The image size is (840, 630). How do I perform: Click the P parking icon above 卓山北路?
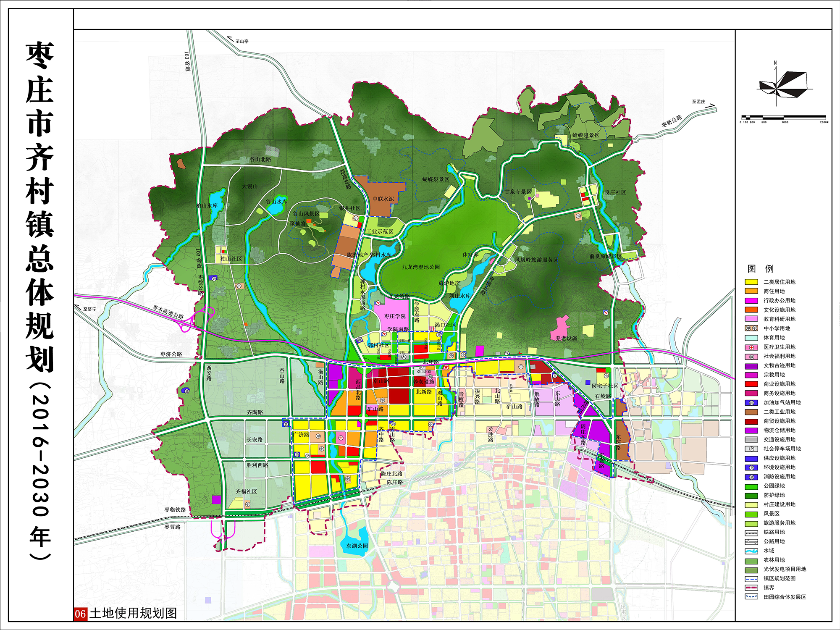point(421,367)
